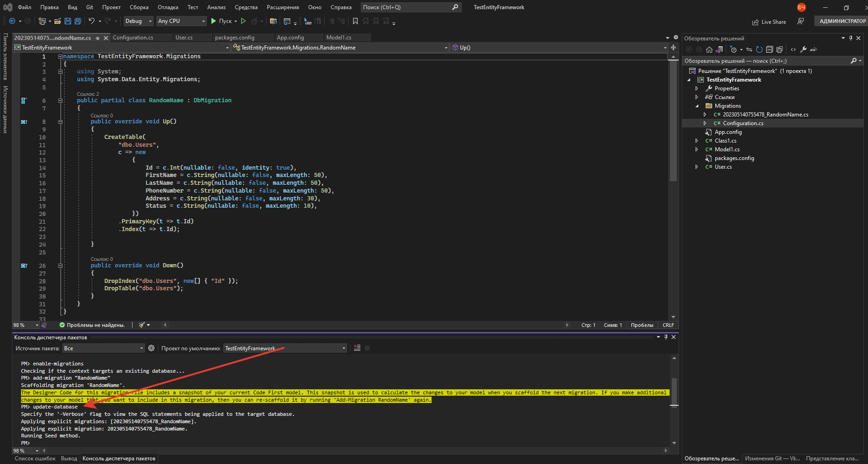
Task: Collapse the Up() method outline box
Action: 61,122
